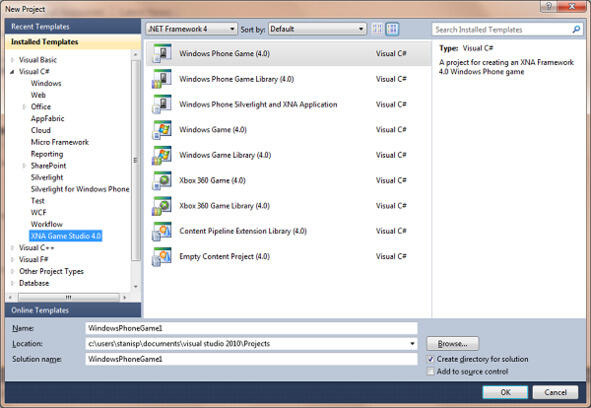Click the Browse... button
The height and width of the screenshot is (408, 591).
[453, 344]
